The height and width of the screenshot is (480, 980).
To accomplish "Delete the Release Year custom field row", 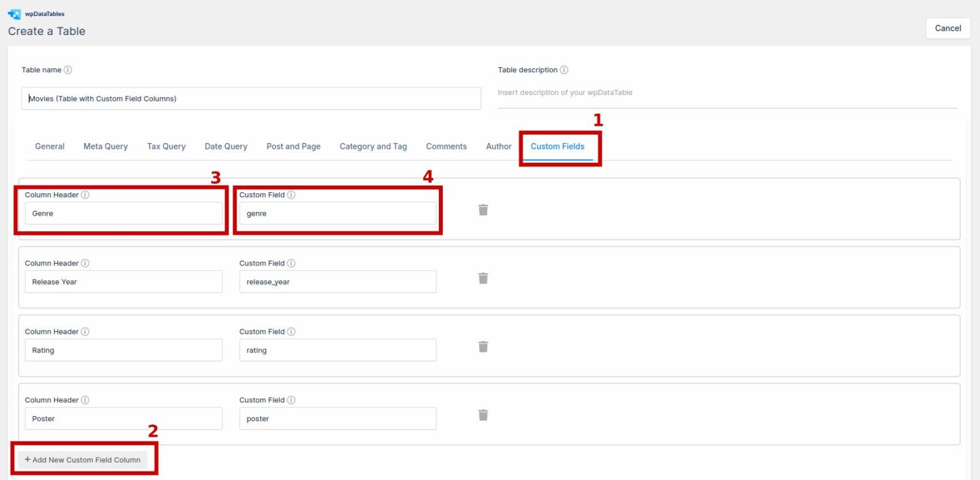I will (x=483, y=278).
